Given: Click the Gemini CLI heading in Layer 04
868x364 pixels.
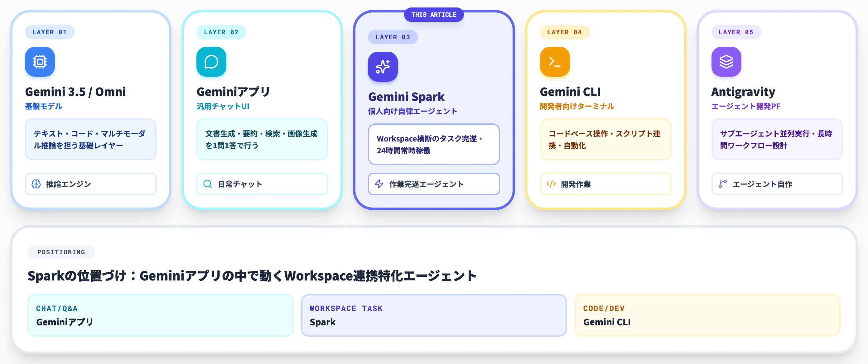Looking at the screenshot, I should 570,92.
